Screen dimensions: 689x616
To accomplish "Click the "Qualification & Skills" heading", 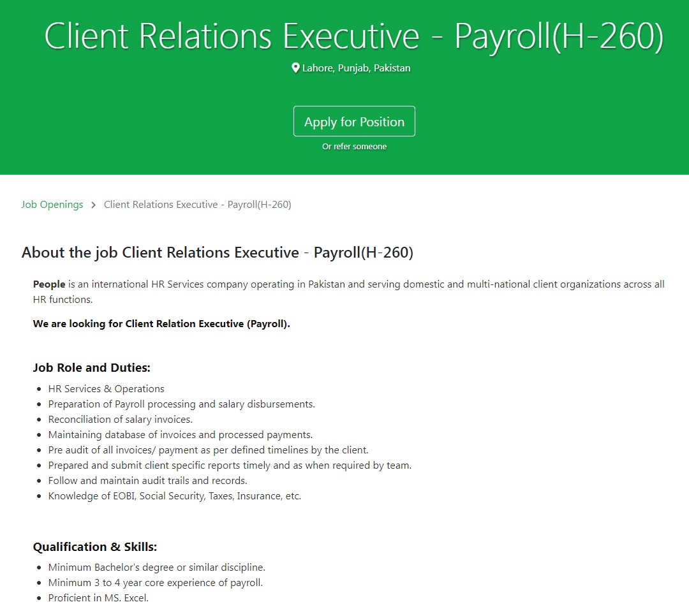I will [95, 547].
